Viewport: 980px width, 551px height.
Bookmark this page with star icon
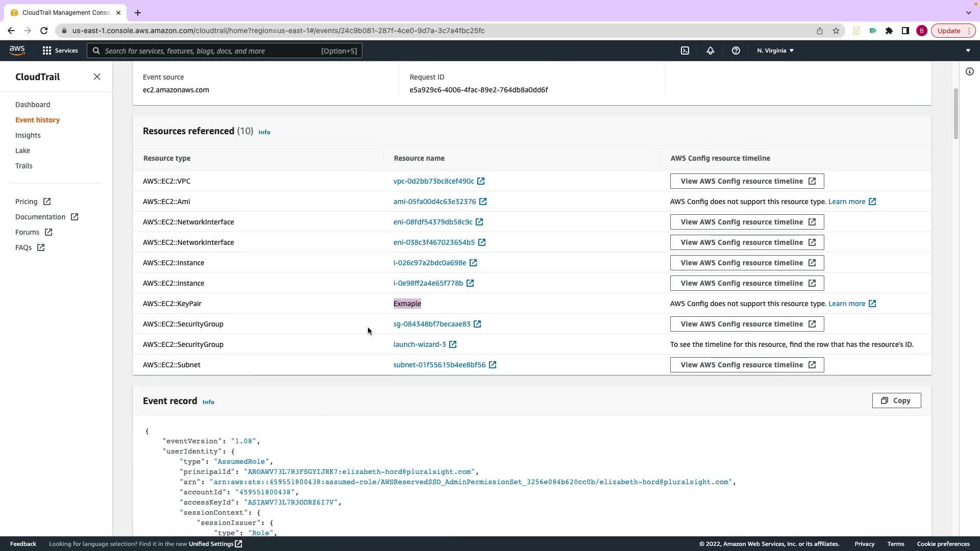click(836, 31)
